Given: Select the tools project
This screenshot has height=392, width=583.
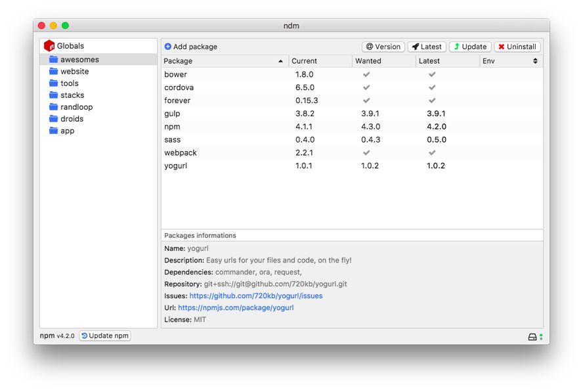Looking at the screenshot, I should click(98, 83).
